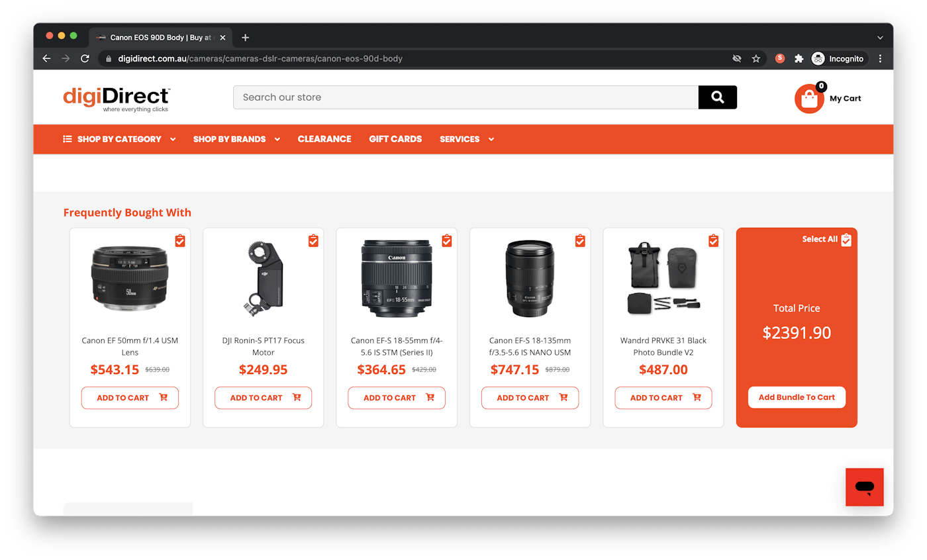Screen dimensions: 927x560
Task: Click the tab search chevron
Action: coord(880,38)
